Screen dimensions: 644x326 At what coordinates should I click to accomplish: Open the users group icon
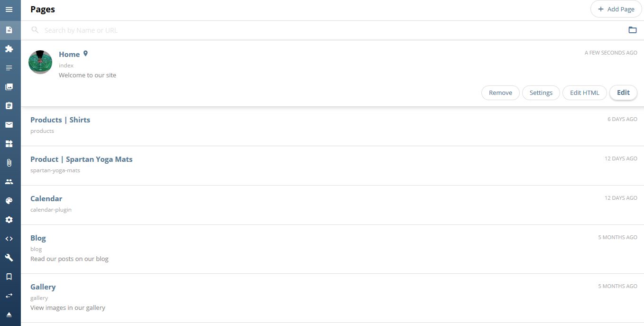[9, 182]
